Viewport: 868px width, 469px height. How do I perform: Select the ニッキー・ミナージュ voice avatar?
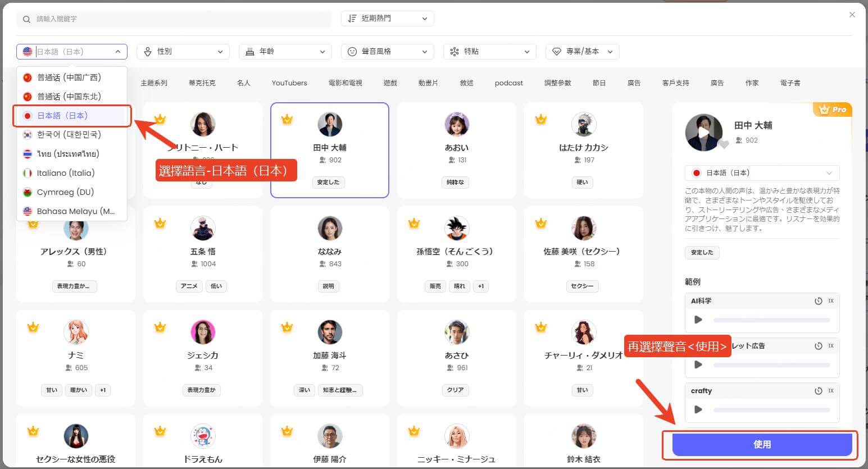pos(457,436)
